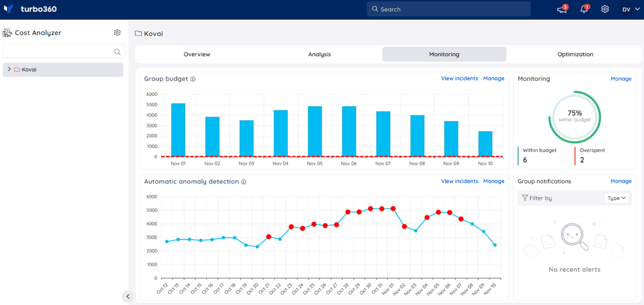Image resolution: width=644 pixels, height=305 pixels.
Task: Click the Cost Analyzer sidebar search box
Action: coord(64,51)
